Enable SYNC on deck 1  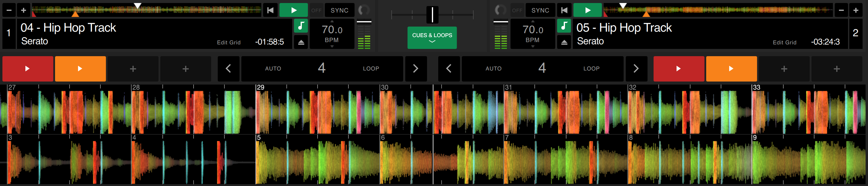[339, 10]
